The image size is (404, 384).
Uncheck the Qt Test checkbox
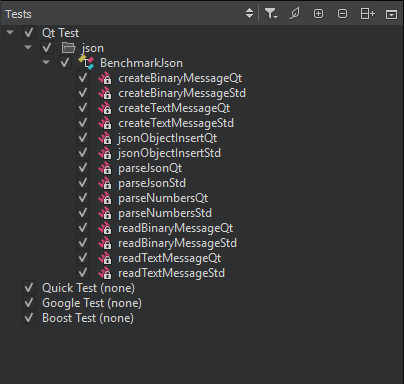[29, 33]
